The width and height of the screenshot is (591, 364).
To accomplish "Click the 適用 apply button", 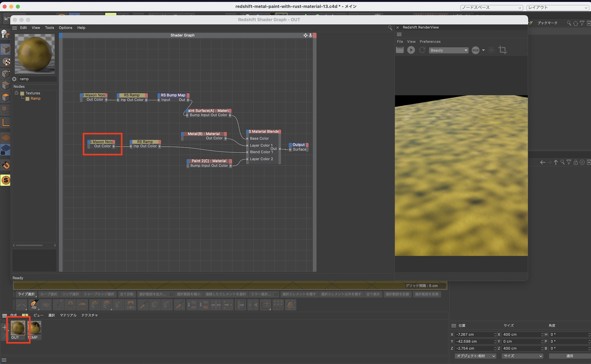I will [569, 356].
